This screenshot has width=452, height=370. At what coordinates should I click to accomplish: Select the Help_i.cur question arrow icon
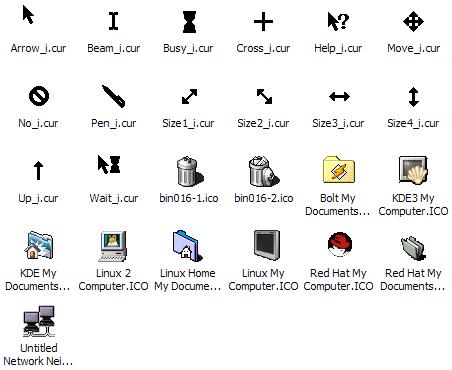pyautogui.click(x=338, y=22)
